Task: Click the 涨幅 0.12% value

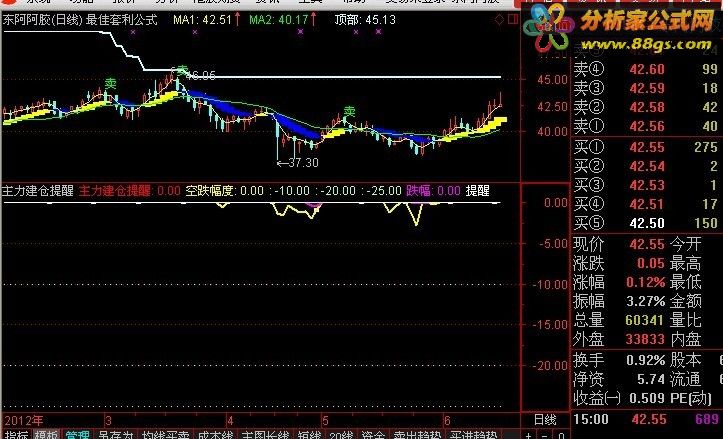Action: (x=646, y=282)
